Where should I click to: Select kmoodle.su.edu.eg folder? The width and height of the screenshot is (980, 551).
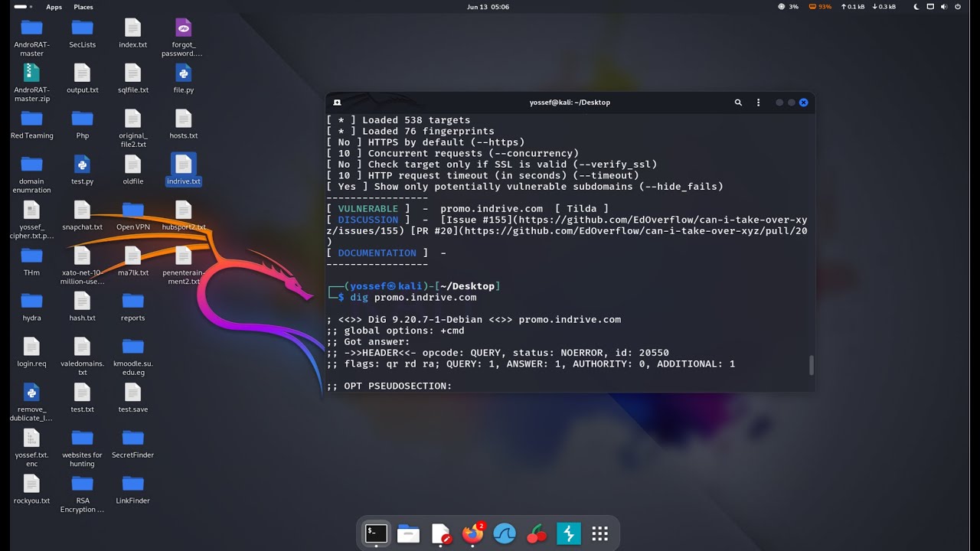[132, 357]
